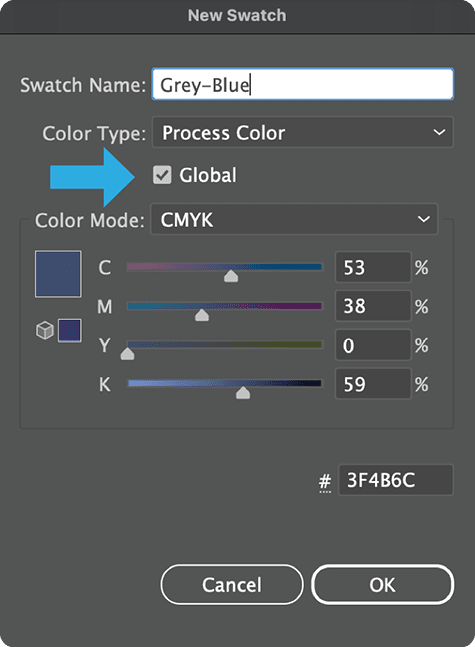Click into the Swatch Name field
The image size is (475, 647).
click(x=302, y=84)
